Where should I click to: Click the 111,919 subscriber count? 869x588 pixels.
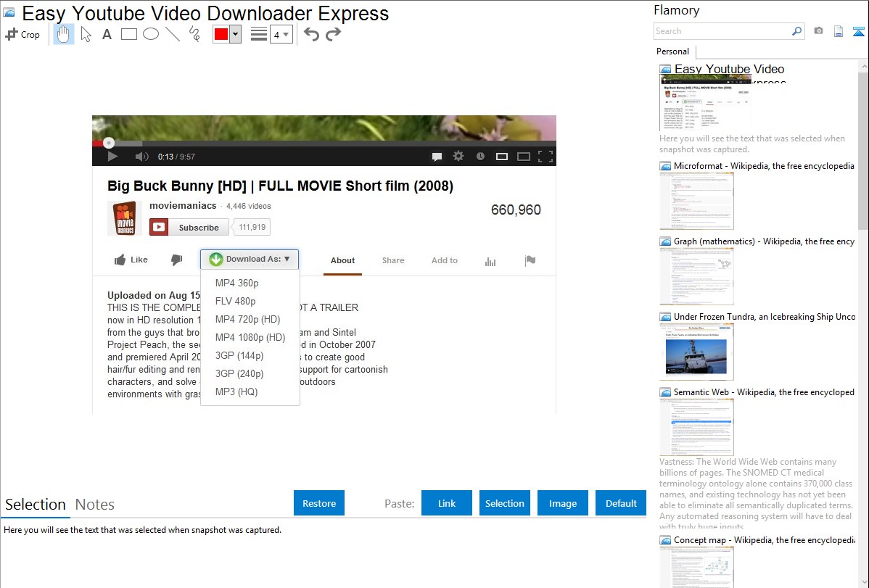[252, 227]
